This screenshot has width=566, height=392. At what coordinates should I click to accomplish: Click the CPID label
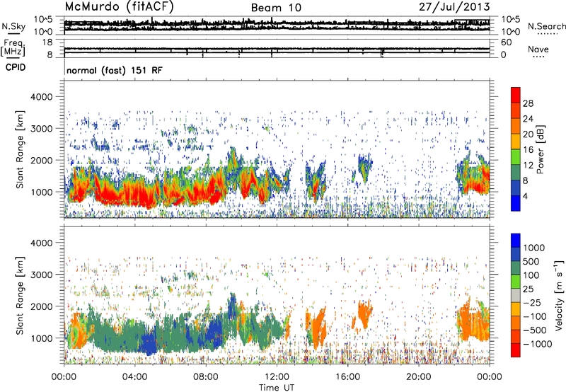[x=16, y=67]
